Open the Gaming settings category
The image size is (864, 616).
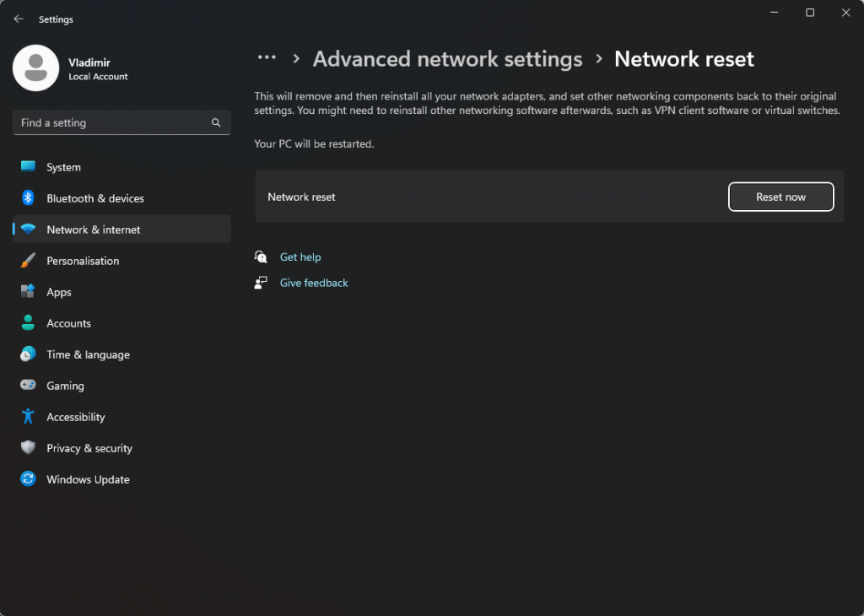pyautogui.click(x=65, y=386)
